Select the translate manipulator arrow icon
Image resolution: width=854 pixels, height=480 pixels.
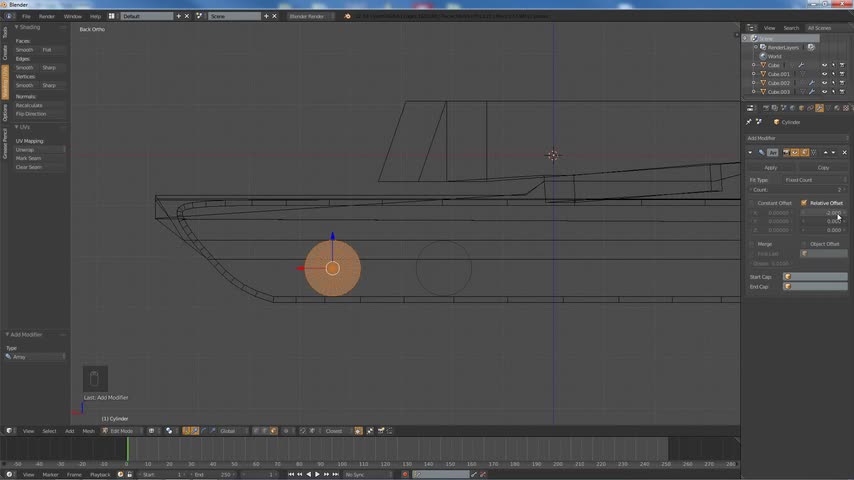tap(195, 431)
